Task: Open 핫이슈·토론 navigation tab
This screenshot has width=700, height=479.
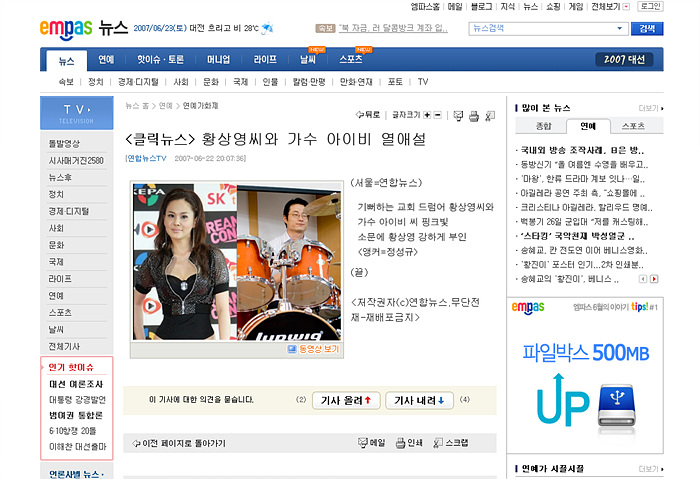Action: coord(160,59)
